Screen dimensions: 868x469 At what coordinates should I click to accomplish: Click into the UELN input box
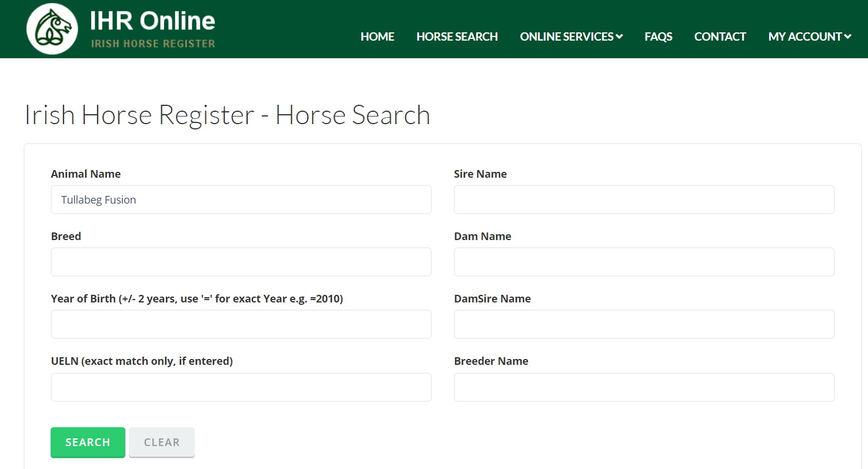click(x=241, y=387)
